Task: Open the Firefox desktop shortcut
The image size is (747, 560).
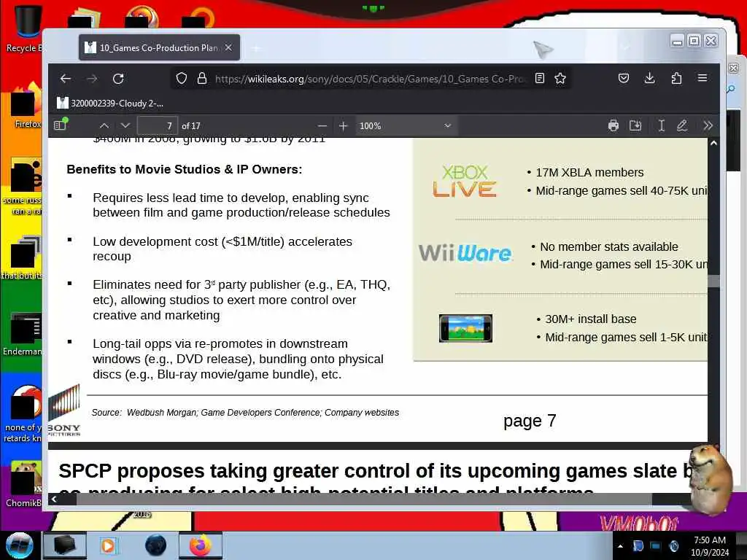Action: 26,106
